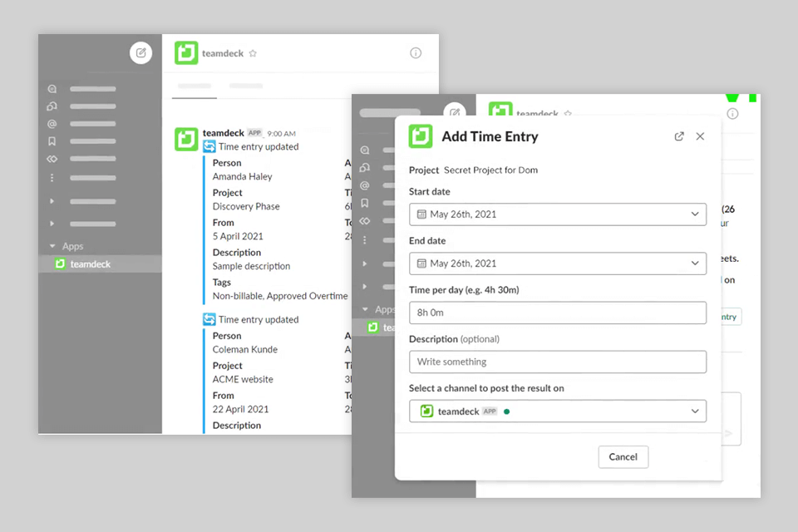Screen dimensions: 798x532
Task: Click calendar icon in Start date field
Action: click(421, 214)
